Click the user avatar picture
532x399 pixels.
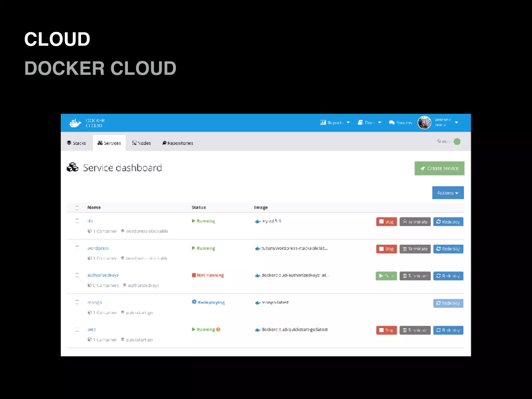pos(424,123)
